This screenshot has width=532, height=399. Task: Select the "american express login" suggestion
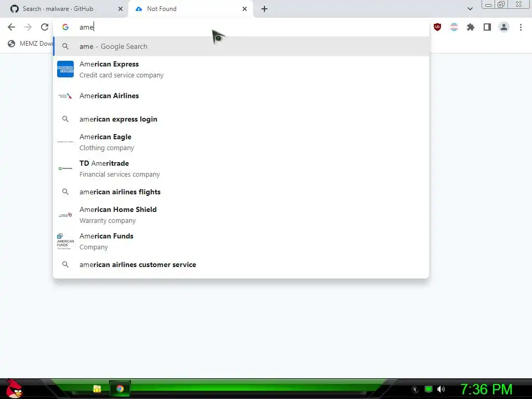[x=241, y=119]
